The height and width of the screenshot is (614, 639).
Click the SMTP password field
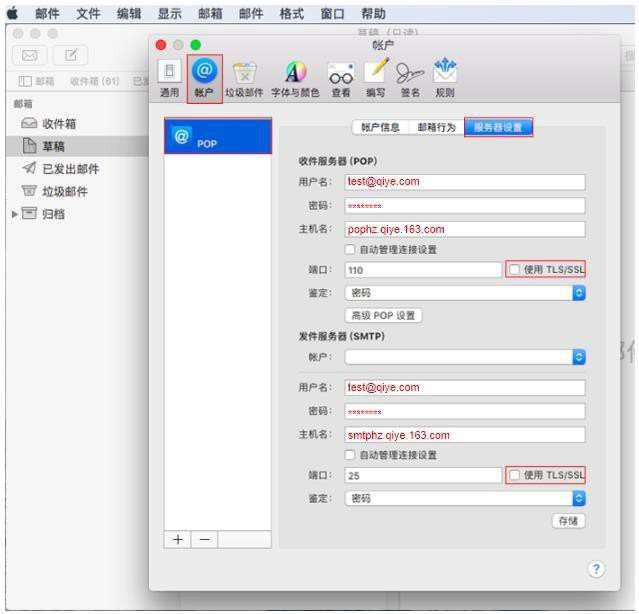coord(465,412)
